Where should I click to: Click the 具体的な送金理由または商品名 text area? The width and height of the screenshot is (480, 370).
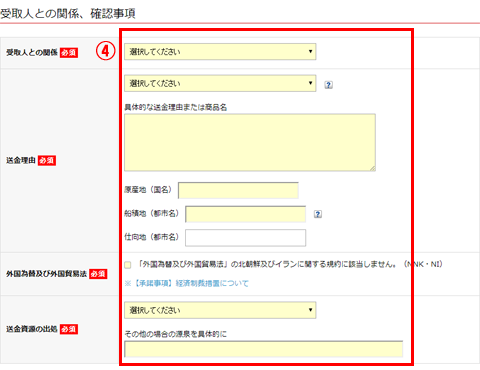(x=250, y=143)
